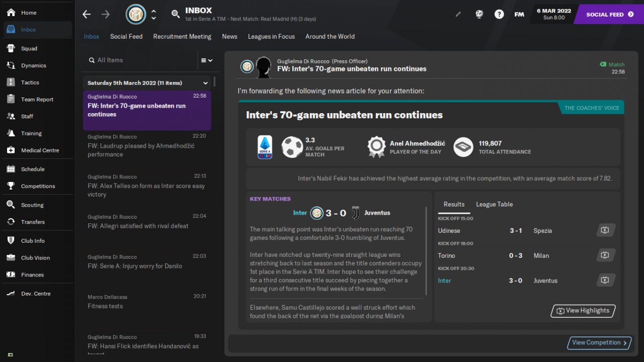Open the Competitions trophy icon
Screen dimensions: 644x362
[11, 186]
